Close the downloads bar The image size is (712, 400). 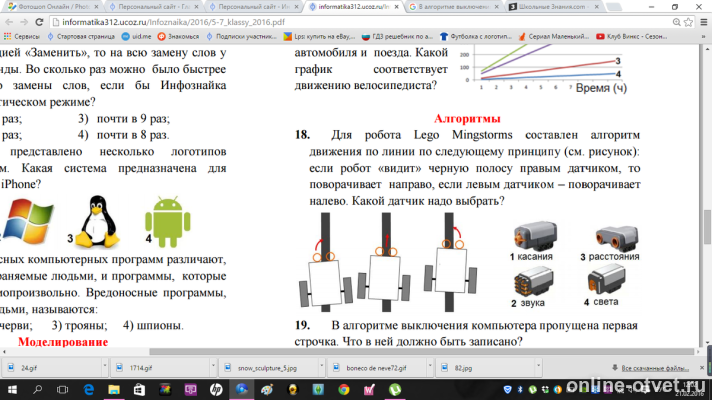tap(702, 368)
